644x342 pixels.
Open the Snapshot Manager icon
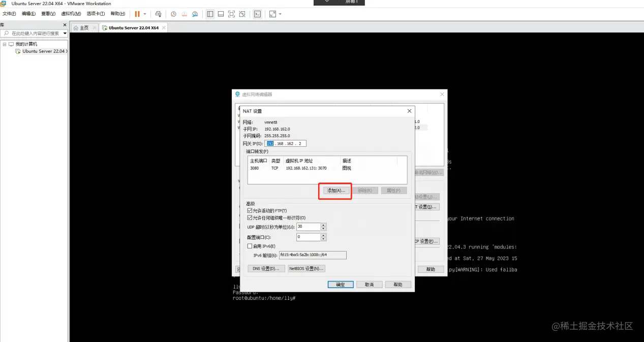pyautogui.click(x=195, y=14)
